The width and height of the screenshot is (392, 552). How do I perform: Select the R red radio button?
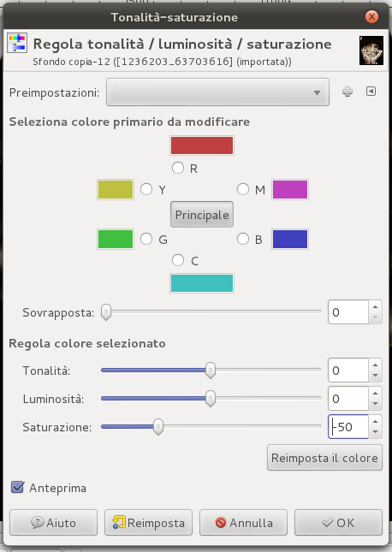tap(178, 168)
